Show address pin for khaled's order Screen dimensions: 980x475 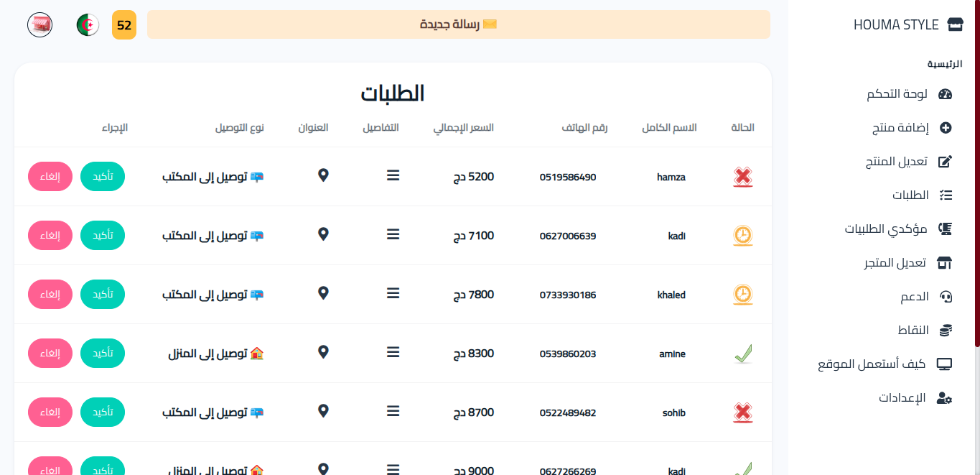click(323, 293)
